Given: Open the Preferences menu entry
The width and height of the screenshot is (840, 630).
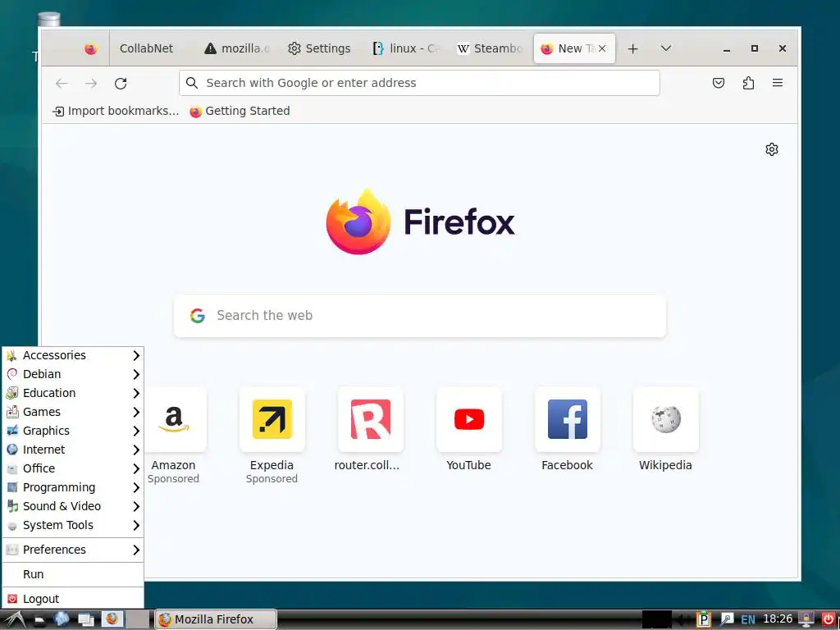Looking at the screenshot, I should pos(73,550).
